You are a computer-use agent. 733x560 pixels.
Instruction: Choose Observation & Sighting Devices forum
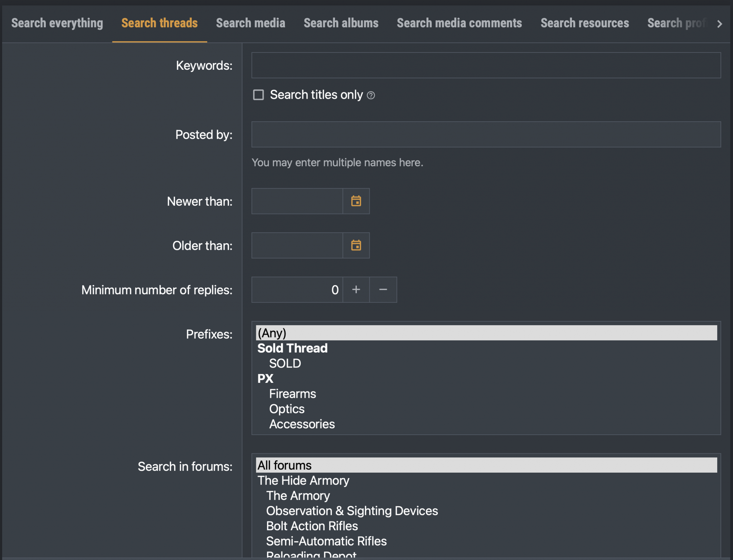(352, 511)
